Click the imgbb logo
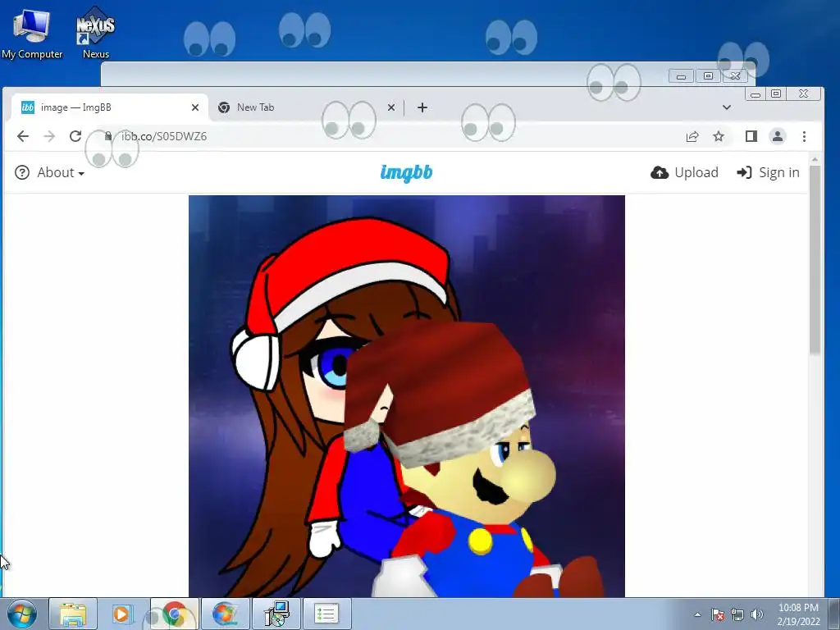The image size is (840, 630). [x=406, y=172]
